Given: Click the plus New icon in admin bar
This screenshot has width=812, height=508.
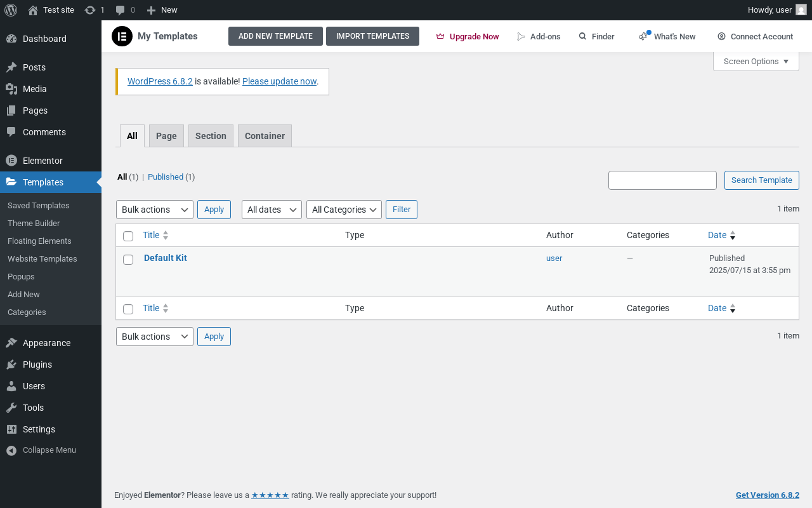Looking at the screenshot, I should click(x=151, y=10).
